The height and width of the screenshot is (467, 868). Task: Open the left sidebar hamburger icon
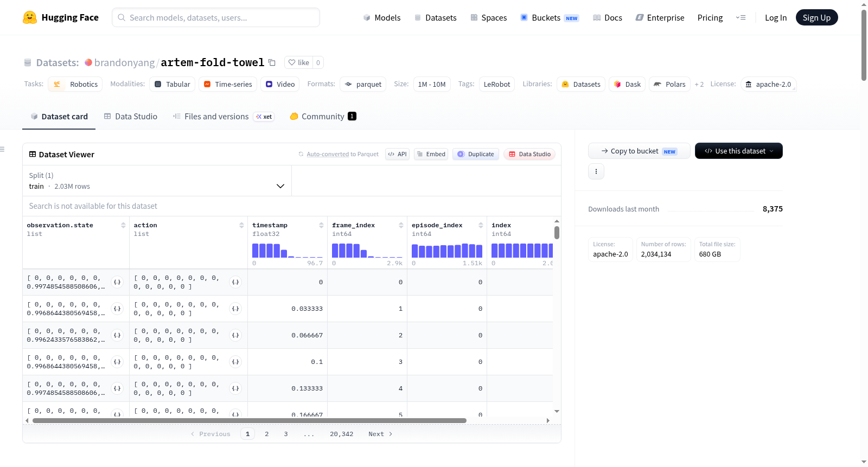point(2,149)
